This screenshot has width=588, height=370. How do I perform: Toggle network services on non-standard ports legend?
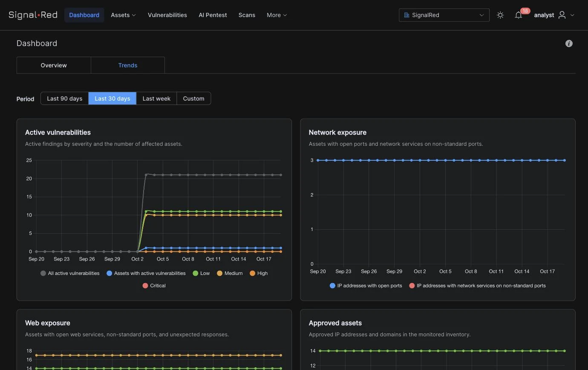[x=477, y=286]
